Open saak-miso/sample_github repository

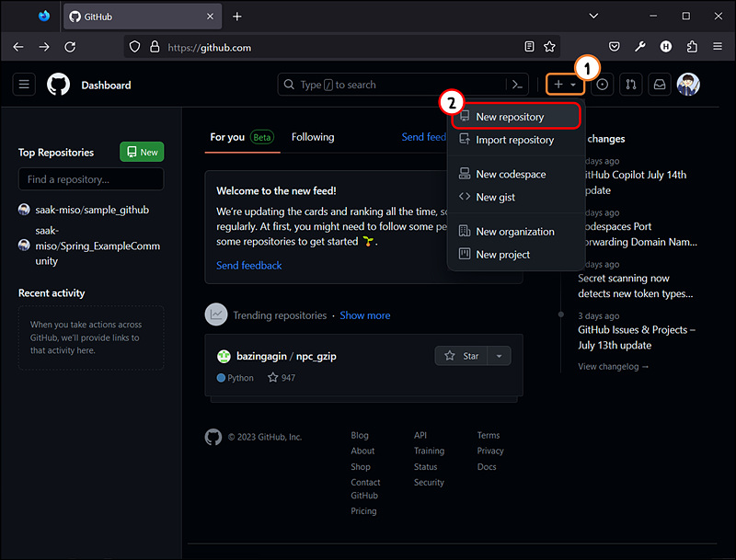(92, 210)
